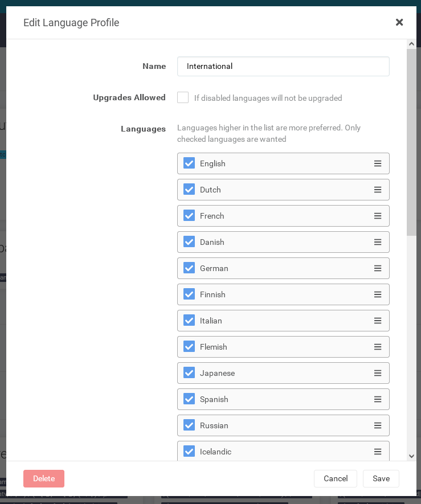Click the drag handle next to Spanish
This screenshot has width=421, height=504.
378,399
